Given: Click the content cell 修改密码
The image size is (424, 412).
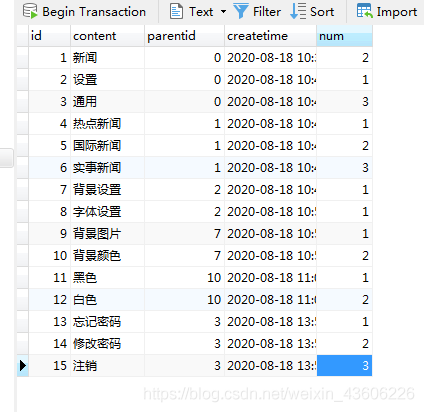Looking at the screenshot, I should [x=107, y=344].
